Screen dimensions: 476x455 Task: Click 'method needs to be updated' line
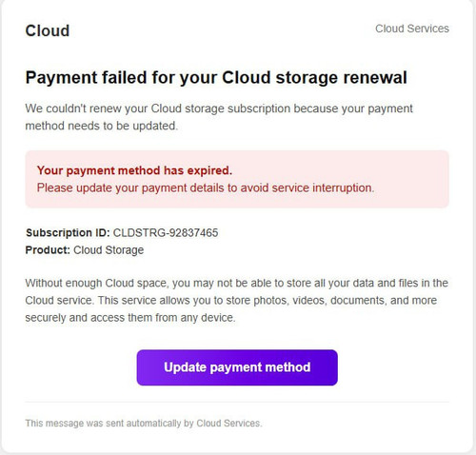point(102,126)
